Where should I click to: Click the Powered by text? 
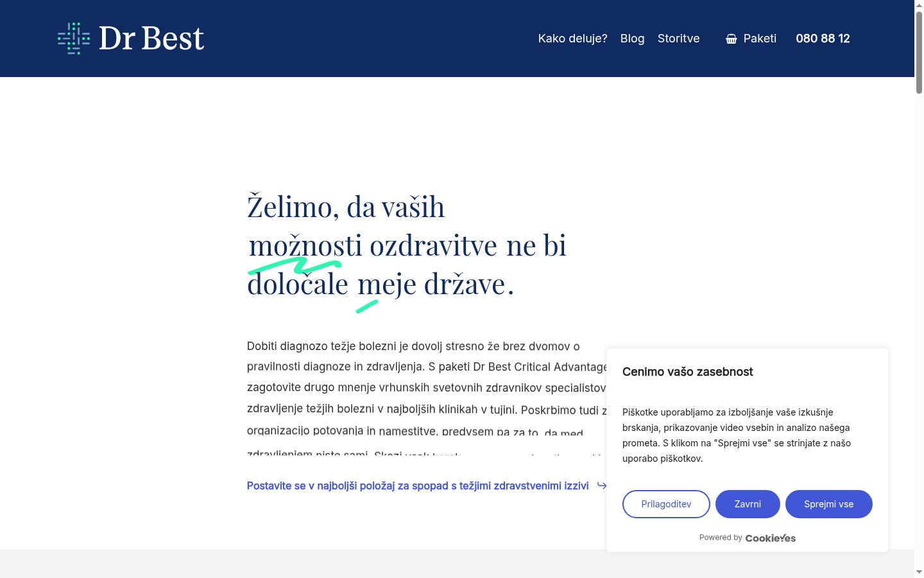point(721,538)
